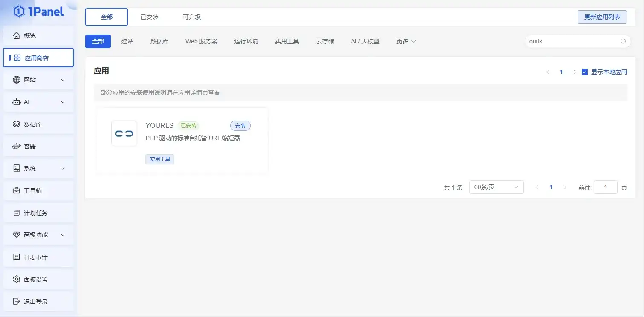This screenshot has width=644, height=317.
Task: Click the 应用商店 grid icon
Action: coord(17,58)
